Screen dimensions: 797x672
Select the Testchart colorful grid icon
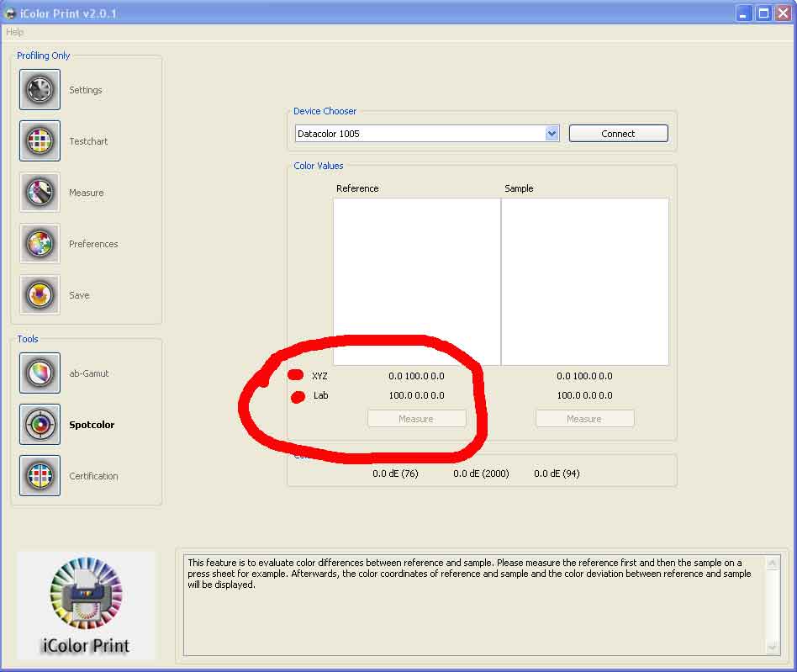coord(40,141)
